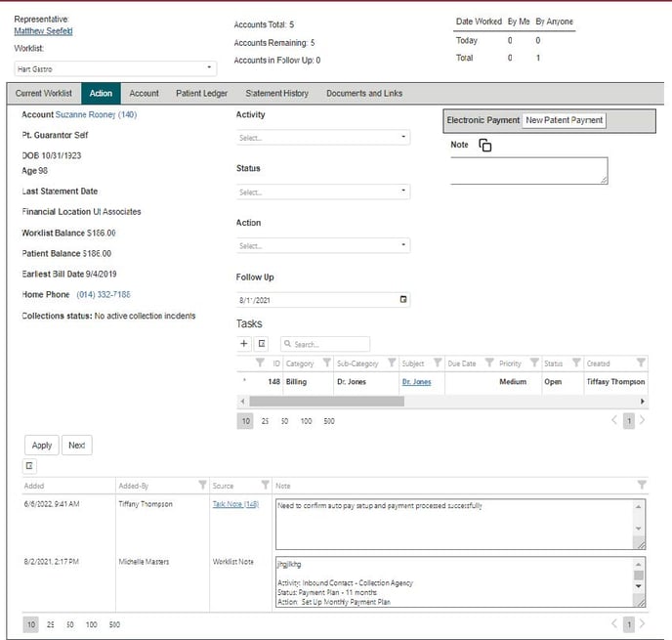Click the filter icon on Category column
The height and width of the screenshot is (640, 672).
(326, 363)
